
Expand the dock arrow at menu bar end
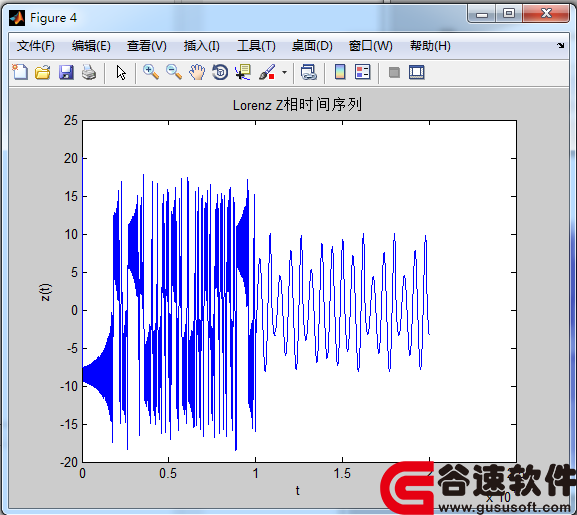click(560, 46)
